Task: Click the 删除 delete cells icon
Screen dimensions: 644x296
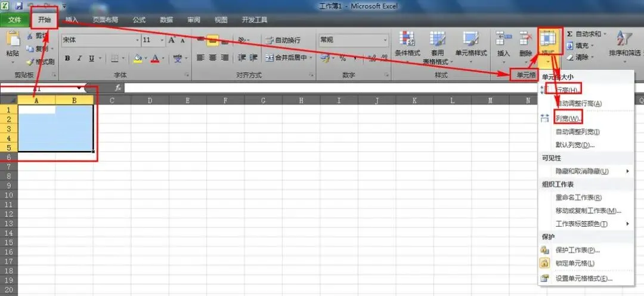Action: pos(526,38)
